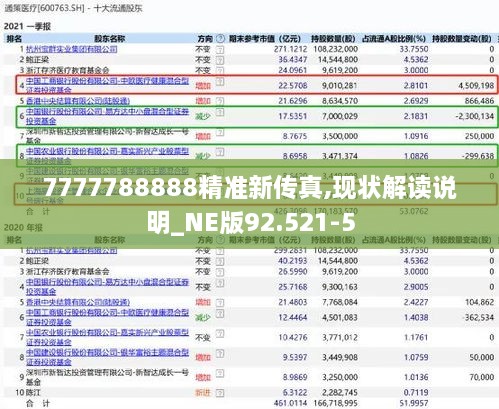Click the info icon in 陈江 row
499x409 pixels.
[x=220, y=393]
